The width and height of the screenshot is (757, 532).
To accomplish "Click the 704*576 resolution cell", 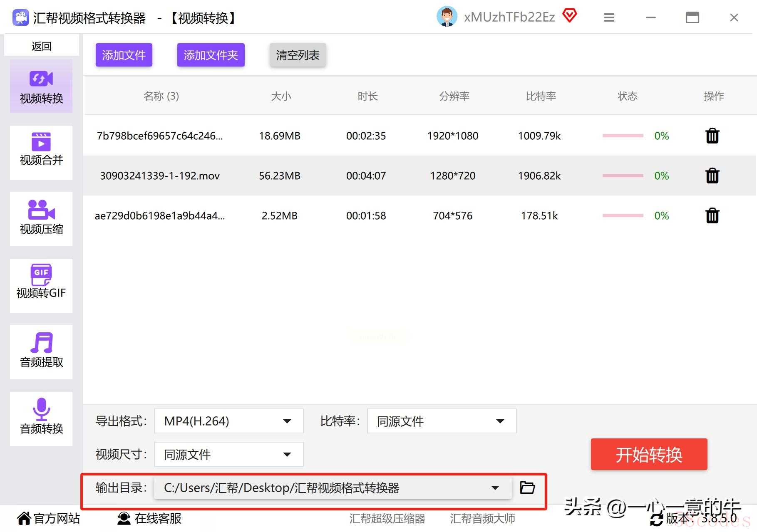I will pos(453,216).
